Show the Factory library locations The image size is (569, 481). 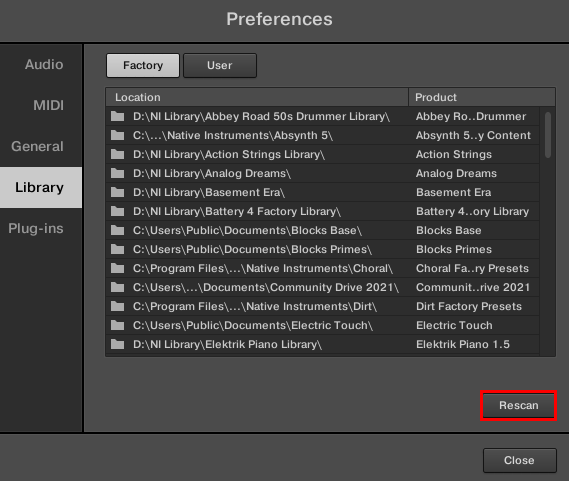143,65
